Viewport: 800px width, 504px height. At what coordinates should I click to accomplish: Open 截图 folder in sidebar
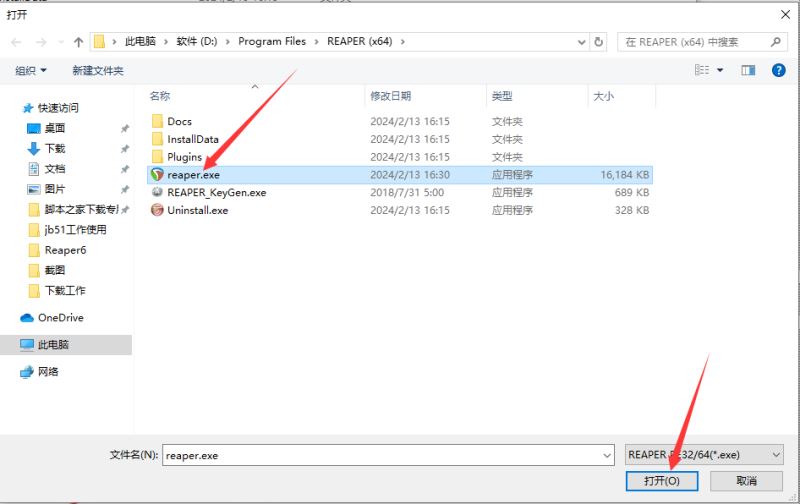tap(55, 270)
